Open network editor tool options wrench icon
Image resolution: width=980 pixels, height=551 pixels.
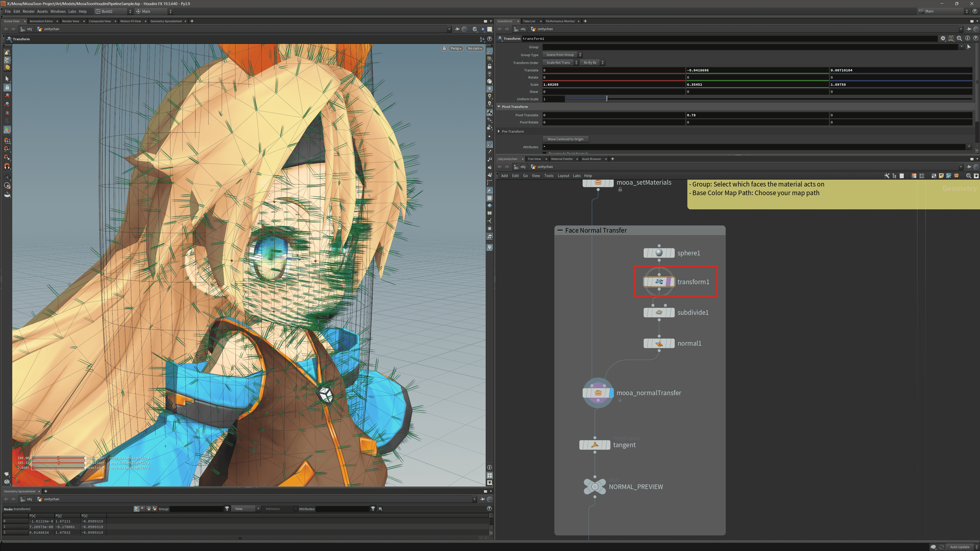886,176
